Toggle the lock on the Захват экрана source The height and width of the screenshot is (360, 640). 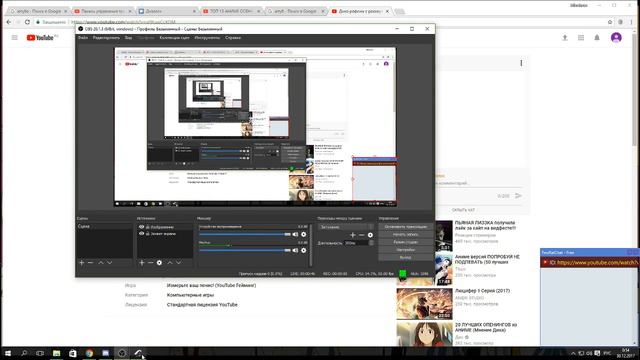[x=148, y=233]
